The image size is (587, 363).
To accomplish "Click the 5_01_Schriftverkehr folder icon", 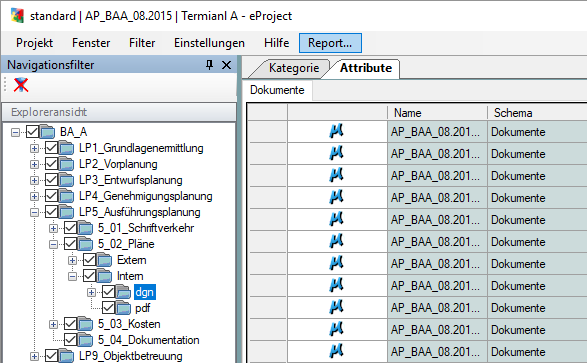I will 86,228.
